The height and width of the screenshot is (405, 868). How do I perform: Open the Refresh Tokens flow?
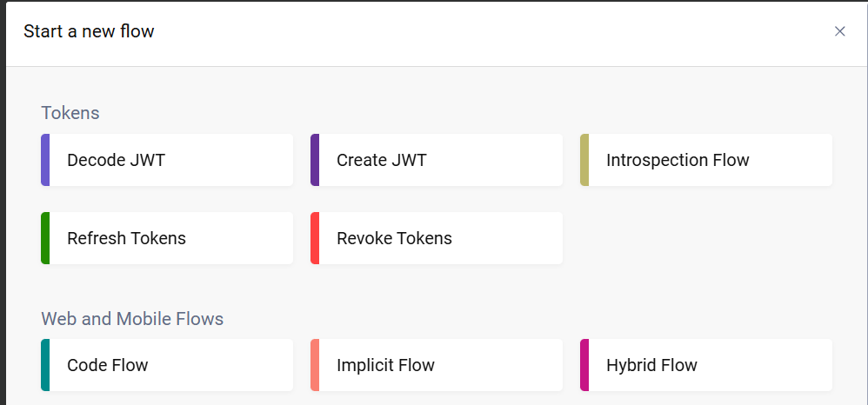point(167,238)
